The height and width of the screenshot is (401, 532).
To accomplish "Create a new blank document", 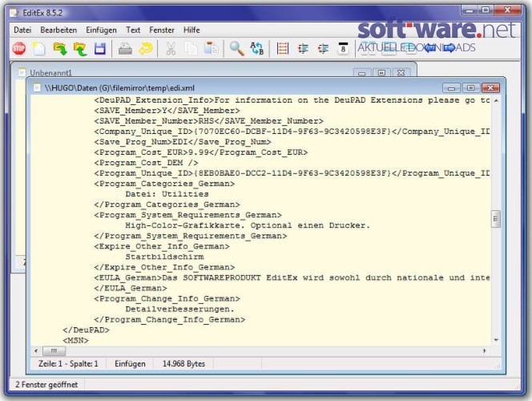I will click(x=39, y=49).
